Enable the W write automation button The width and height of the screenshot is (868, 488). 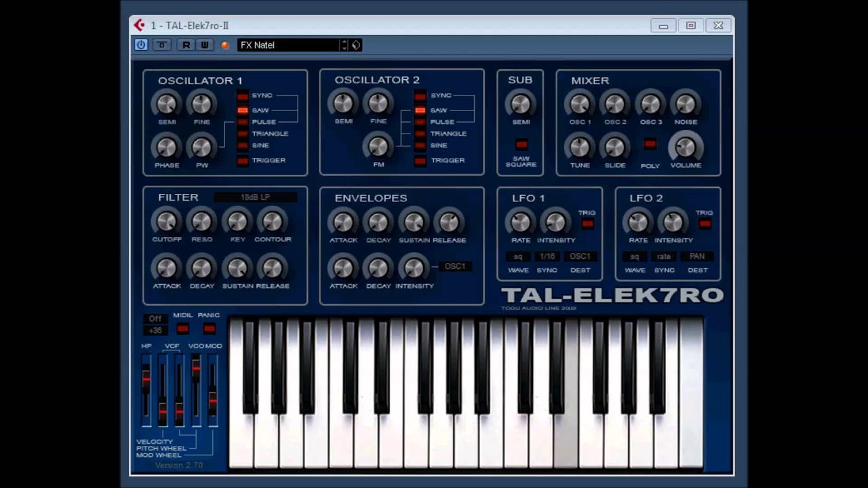pos(204,45)
